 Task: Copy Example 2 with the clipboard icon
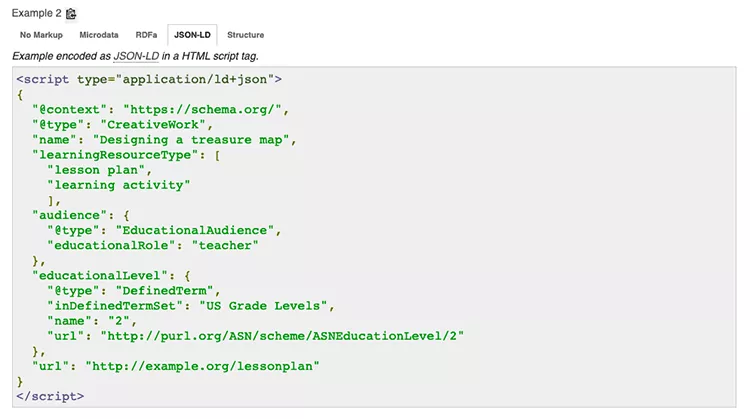point(71,14)
